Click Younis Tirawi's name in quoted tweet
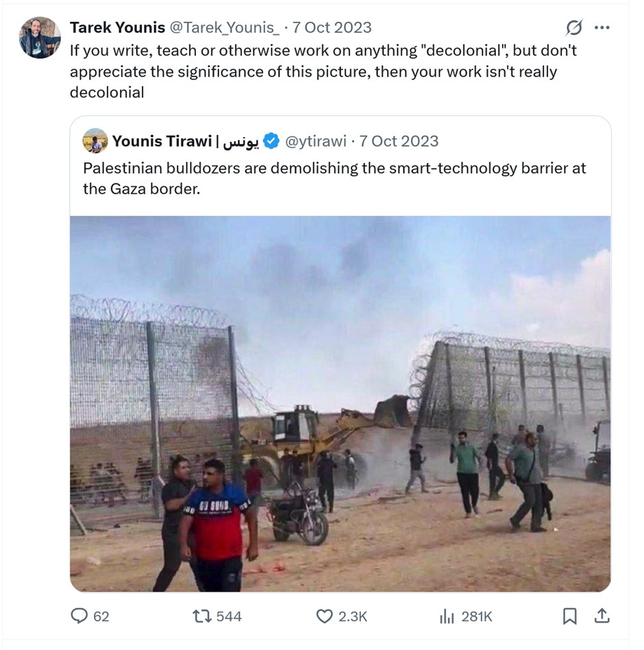The image size is (644, 650). coord(186,141)
